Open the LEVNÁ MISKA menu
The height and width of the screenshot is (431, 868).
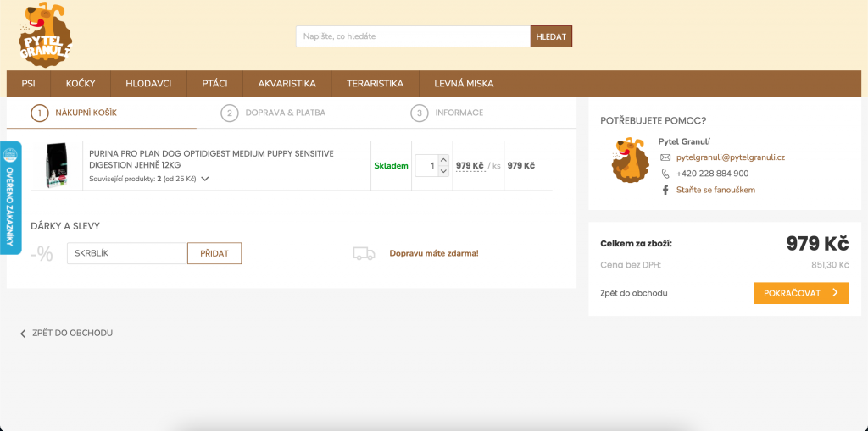[464, 84]
